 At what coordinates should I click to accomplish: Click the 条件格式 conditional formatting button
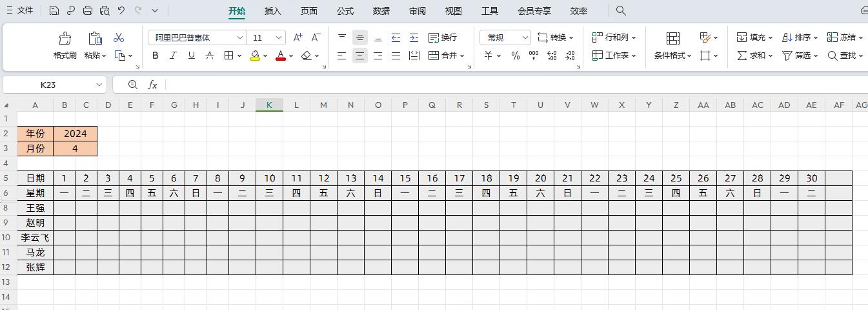click(x=672, y=45)
